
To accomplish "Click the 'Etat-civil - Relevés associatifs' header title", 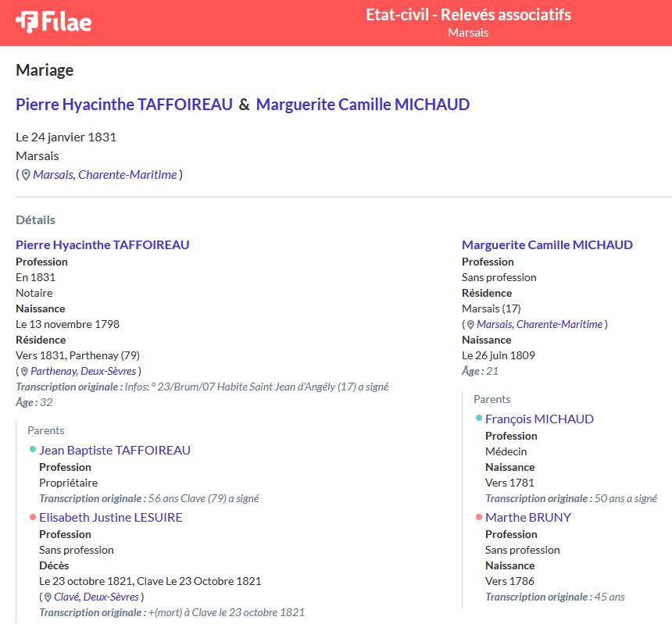I will pyautogui.click(x=468, y=15).
